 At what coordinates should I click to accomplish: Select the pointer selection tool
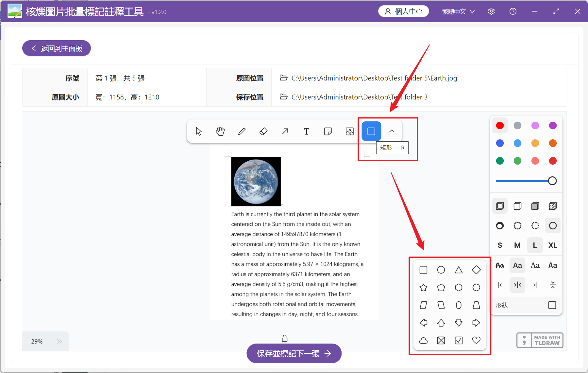[x=199, y=131]
